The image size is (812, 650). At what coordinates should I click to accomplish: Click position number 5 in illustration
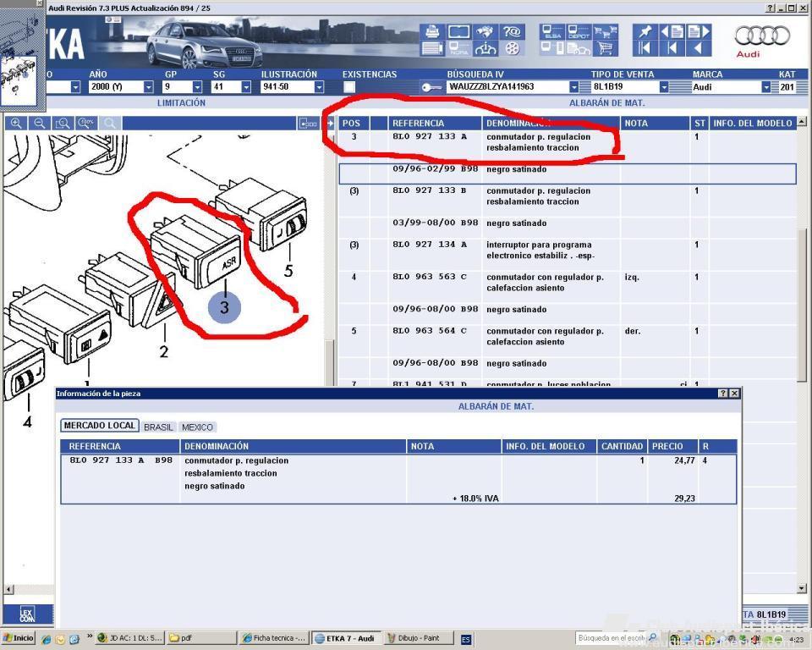click(288, 270)
